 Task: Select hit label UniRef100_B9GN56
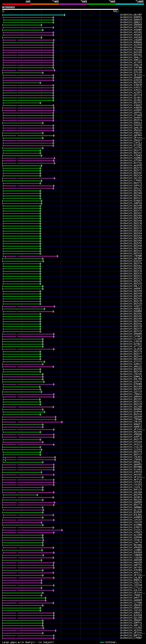131,311
